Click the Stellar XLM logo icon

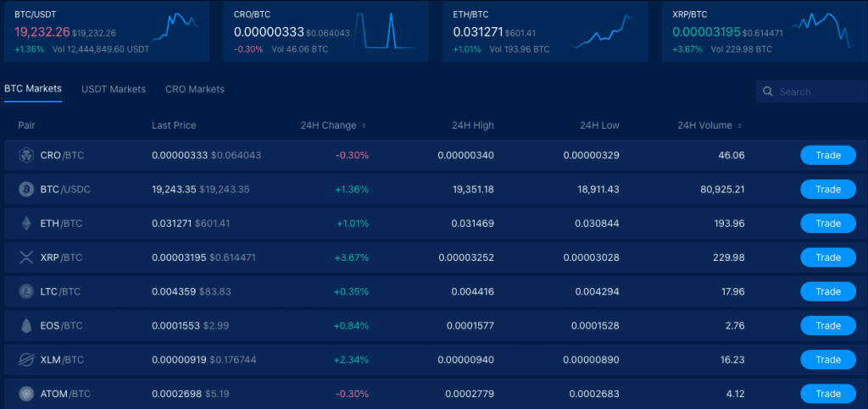(26, 360)
